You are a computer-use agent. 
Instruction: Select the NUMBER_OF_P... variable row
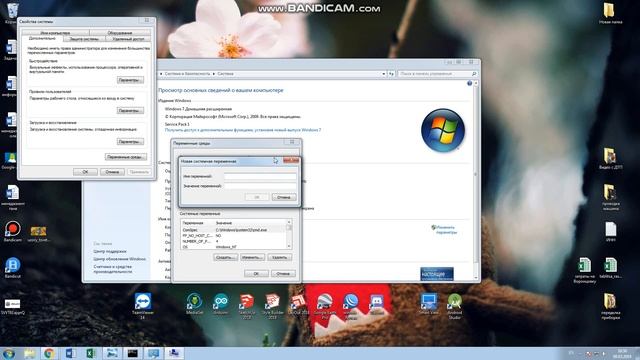[234, 241]
